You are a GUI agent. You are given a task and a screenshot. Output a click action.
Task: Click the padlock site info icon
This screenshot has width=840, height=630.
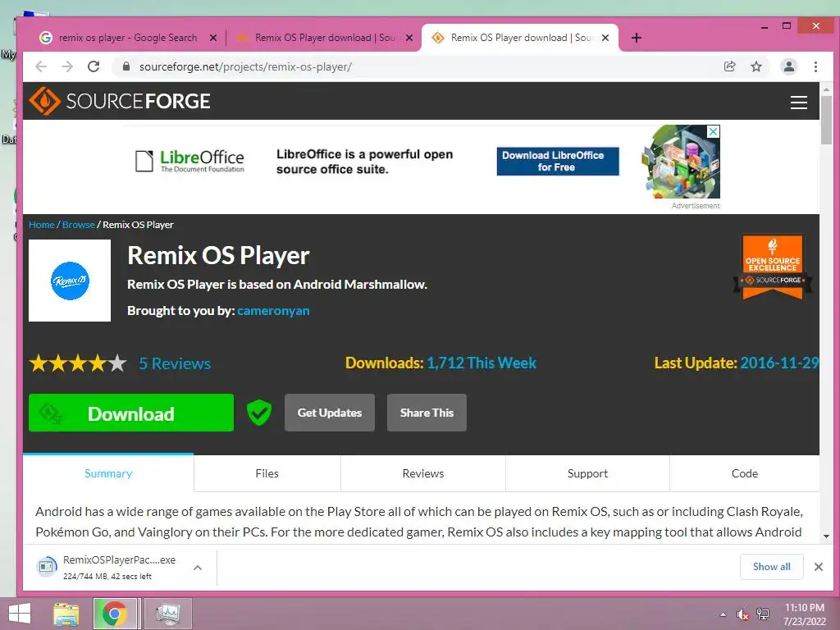[126, 66]
